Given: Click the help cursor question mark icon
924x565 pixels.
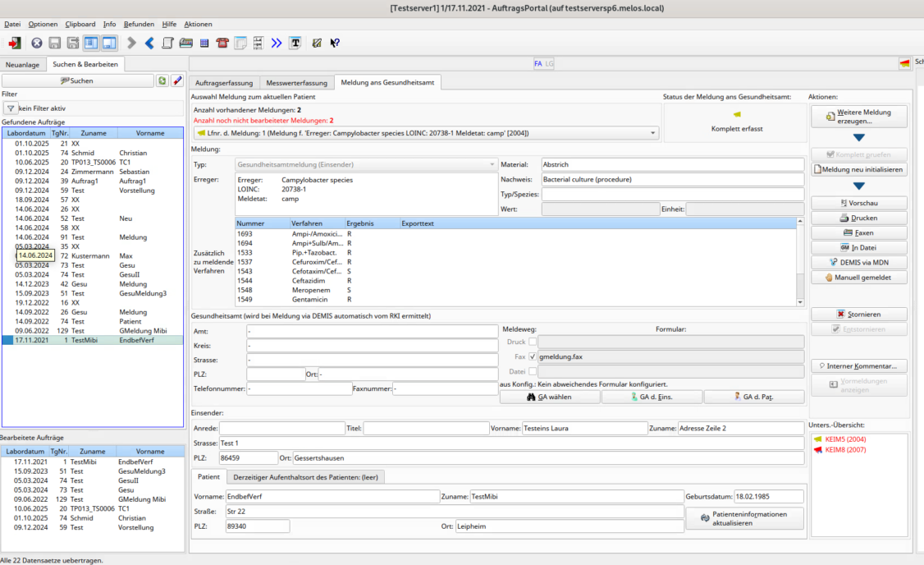Looking at the screenshot, I should (335, 43).
